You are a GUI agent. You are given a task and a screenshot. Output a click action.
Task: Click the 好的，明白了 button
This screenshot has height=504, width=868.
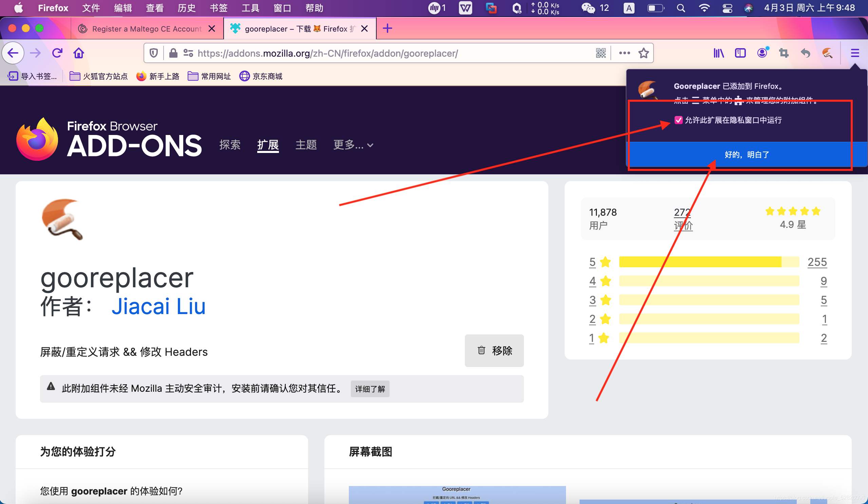(x=746, y=155)
